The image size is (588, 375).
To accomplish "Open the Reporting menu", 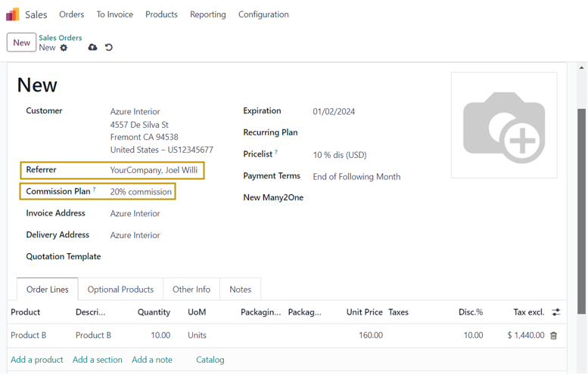I will [x=207, y=14].
